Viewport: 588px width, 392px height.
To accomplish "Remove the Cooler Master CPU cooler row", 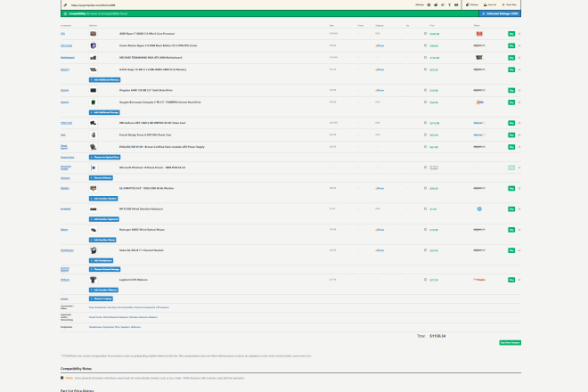I will [x=519, y=45].
